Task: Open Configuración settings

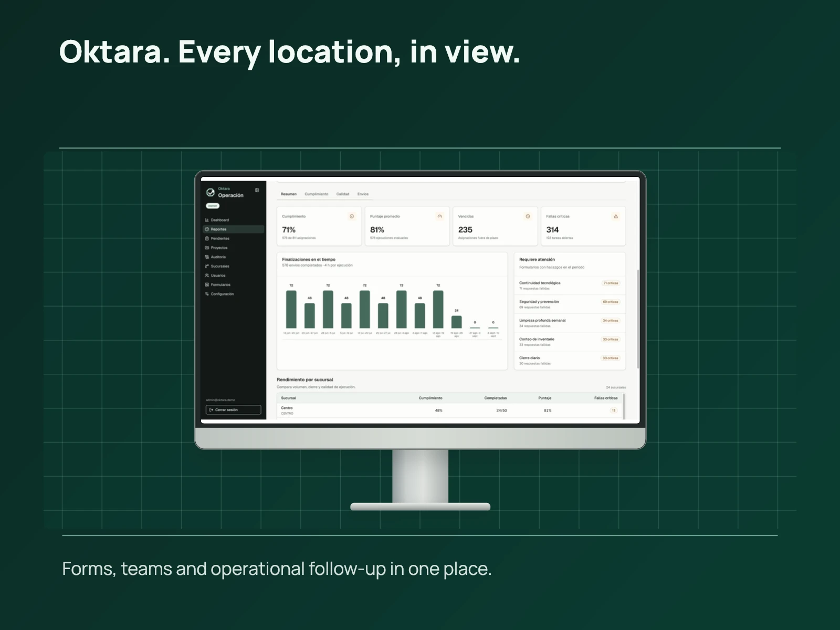Action: [x=234, y=294]
